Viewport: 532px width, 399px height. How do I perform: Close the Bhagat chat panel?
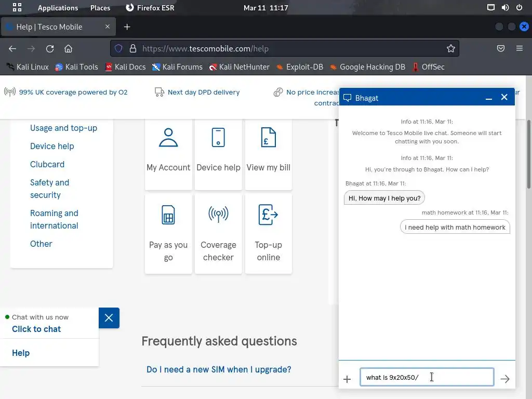pos(504,97)
